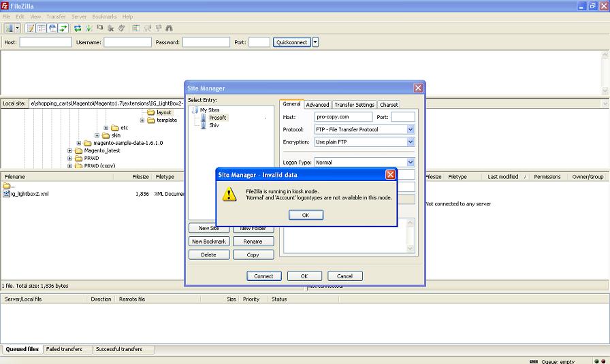
Task: Switch to the Transfer Settings tab
Action: [x=355, y=105]
